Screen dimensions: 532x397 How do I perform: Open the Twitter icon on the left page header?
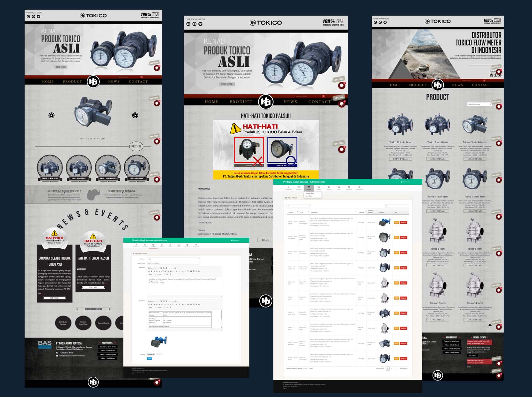click(38, 16)
